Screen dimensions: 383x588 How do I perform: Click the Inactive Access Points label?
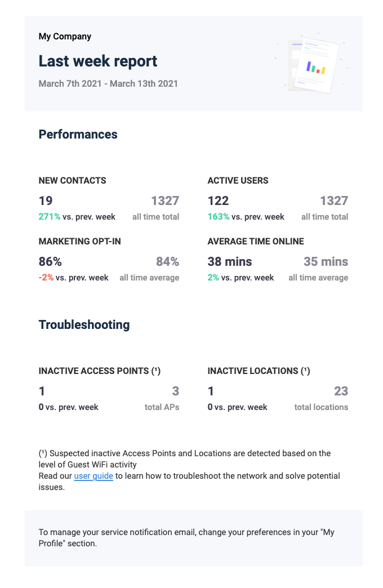coord(100,371)
